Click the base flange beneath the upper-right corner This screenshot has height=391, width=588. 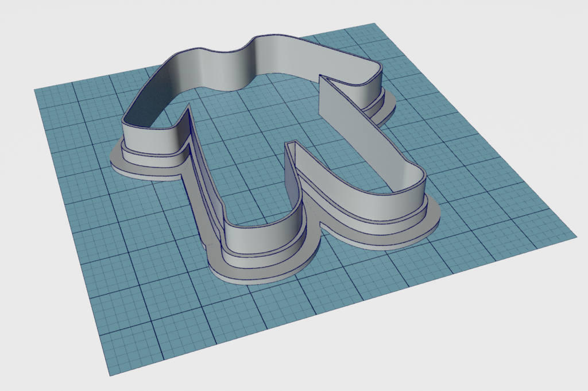(389, 112)
